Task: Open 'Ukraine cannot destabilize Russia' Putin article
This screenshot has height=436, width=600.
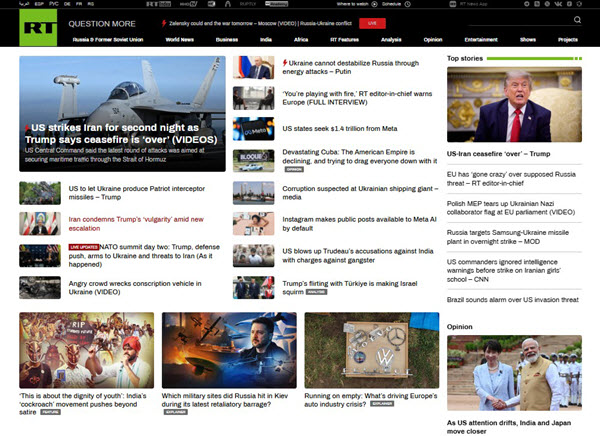Action: pyautogui.click(x=351, y=67)
